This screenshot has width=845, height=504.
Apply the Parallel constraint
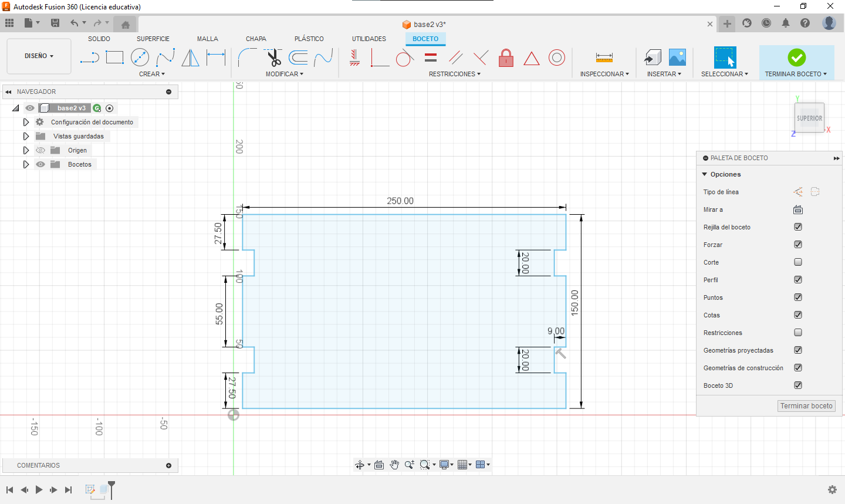point(455,57)
